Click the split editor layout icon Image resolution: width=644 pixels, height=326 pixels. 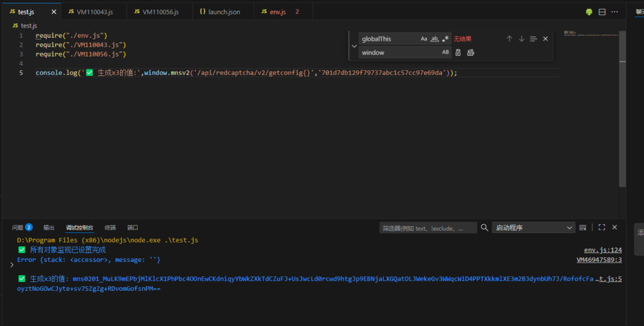tap(602, 12)
